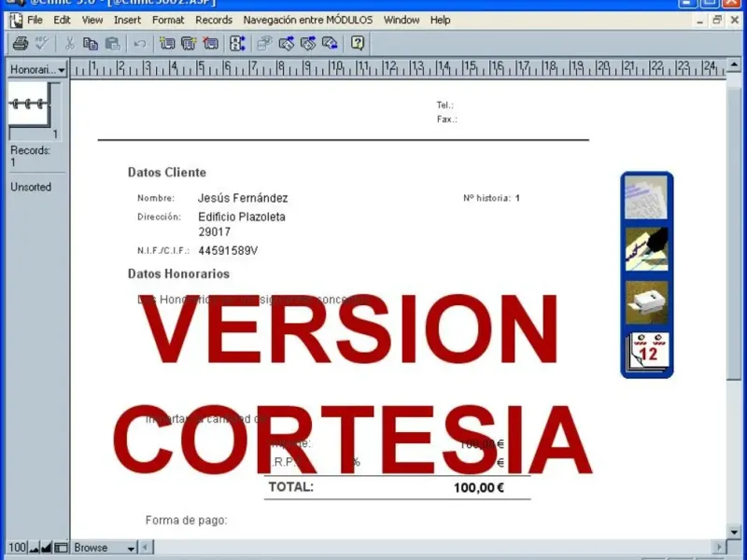Click the 100 zoom percentage box

pyautogui.click(x=18, y=548)
